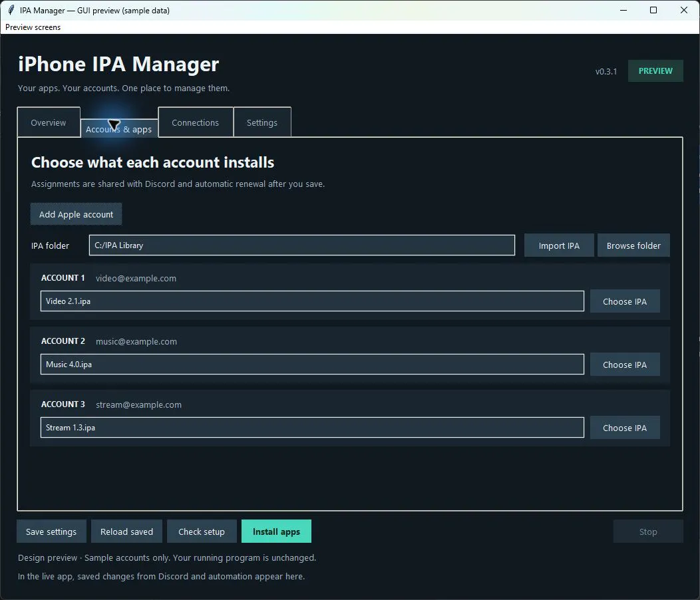Click the Browse folder button
This screenshot has width=700, height=600.
(x=633, y=245)
